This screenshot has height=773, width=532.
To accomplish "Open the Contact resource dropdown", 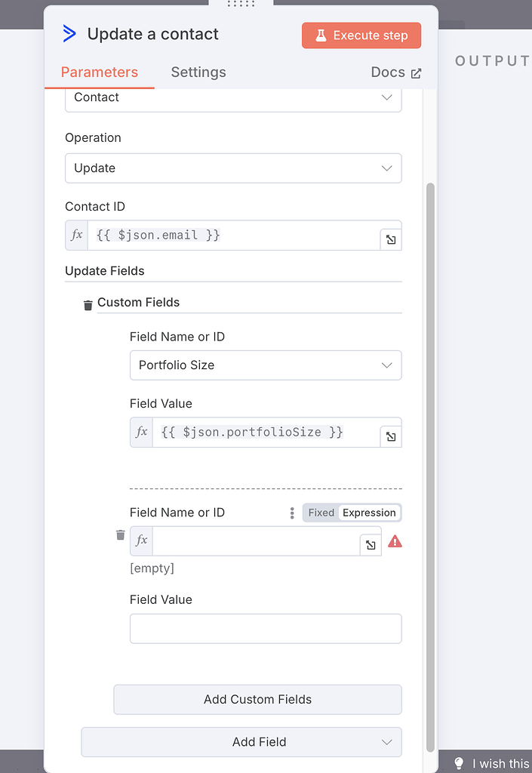I will (233, 99).
